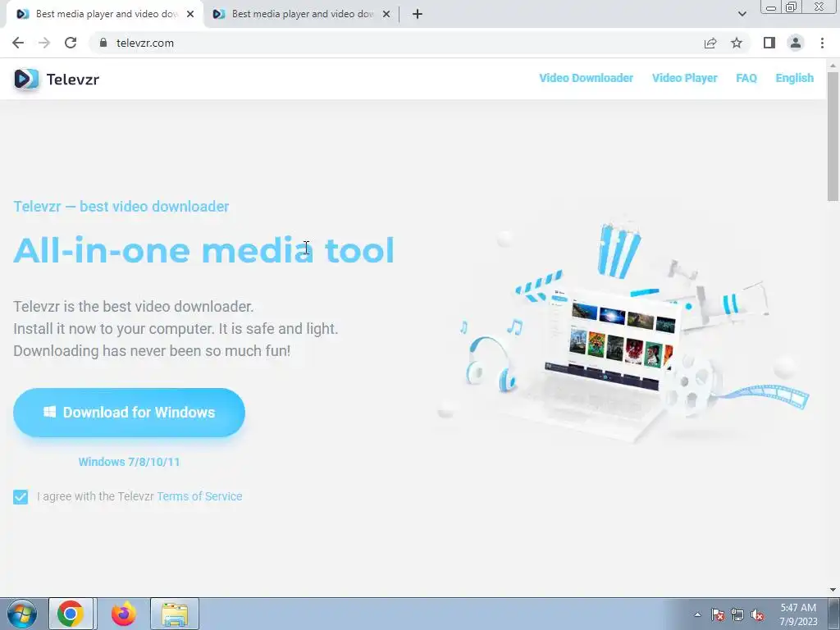Click the muted volume tray icon
This screenshot has height=630, width=840.
tap(757, 614)
